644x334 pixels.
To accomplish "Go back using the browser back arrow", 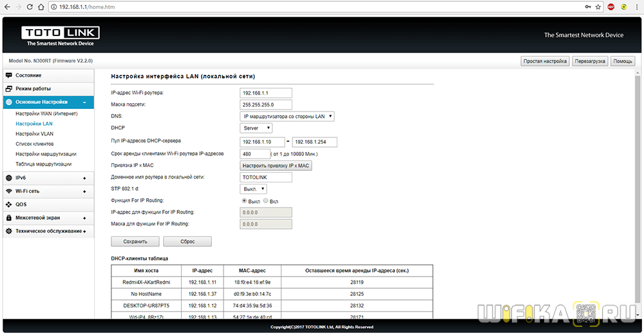I will (8, 6).
